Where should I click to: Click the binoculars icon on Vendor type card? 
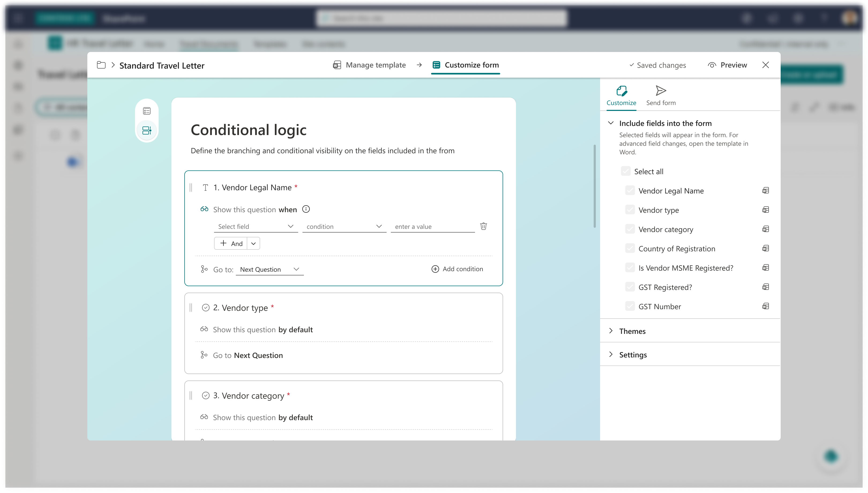click(204, 329)
